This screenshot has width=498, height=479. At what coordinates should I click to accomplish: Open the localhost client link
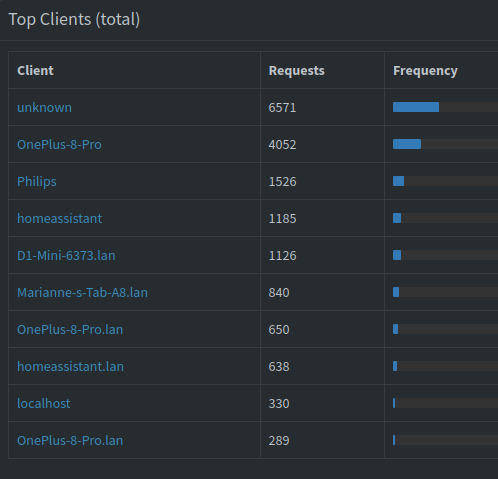point(44,403)
